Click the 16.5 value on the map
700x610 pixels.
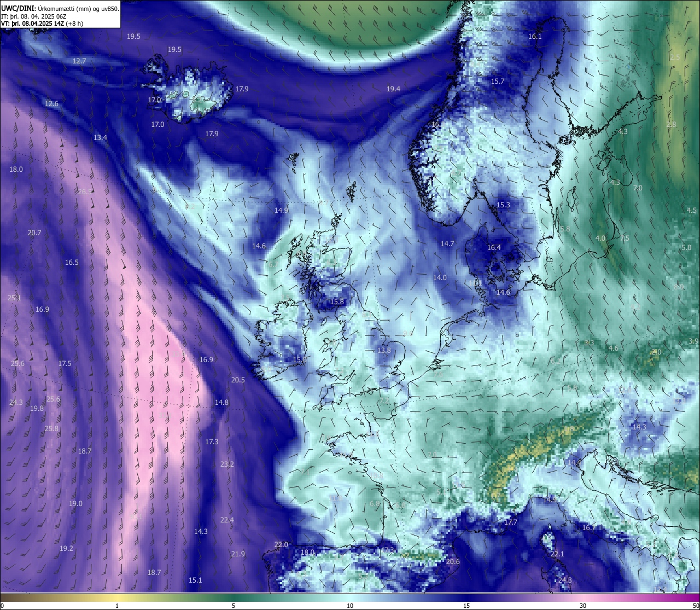point(72,262)
